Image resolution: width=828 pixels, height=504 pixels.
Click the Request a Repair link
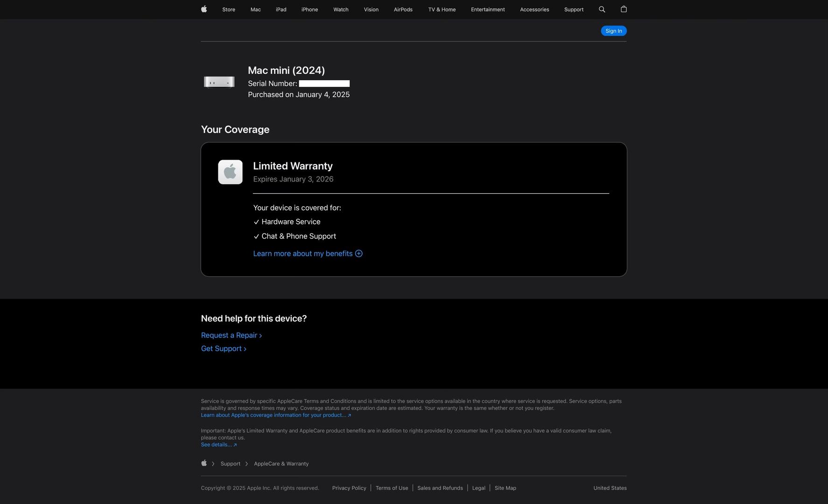coord(232,335)
